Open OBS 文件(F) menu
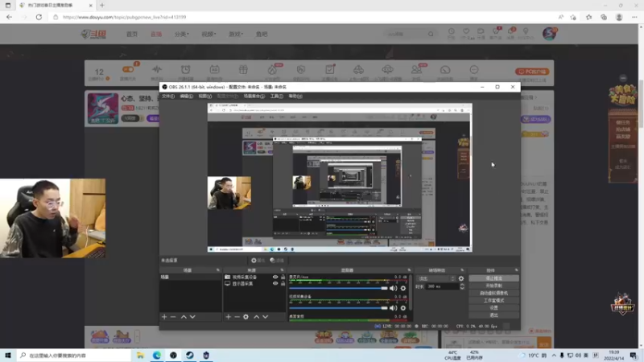644x362 pixels. tap(168, 96)
